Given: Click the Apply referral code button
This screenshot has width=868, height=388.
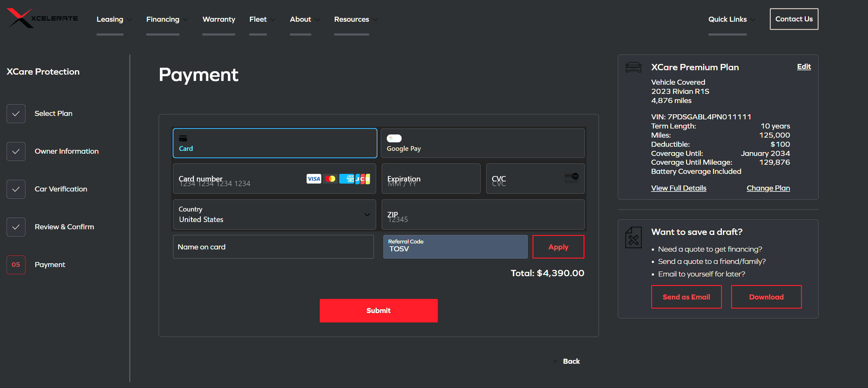Looking at the screenshot, I should coord(558,247).
